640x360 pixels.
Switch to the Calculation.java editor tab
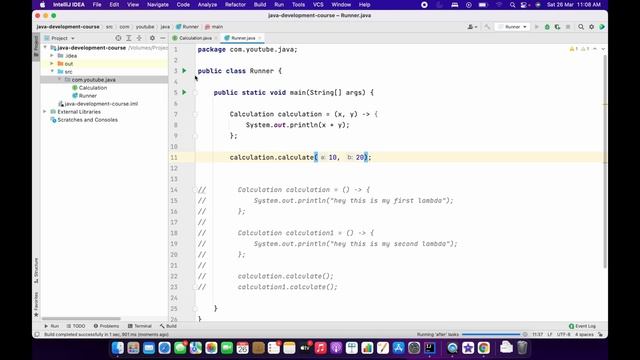(195, 38)
